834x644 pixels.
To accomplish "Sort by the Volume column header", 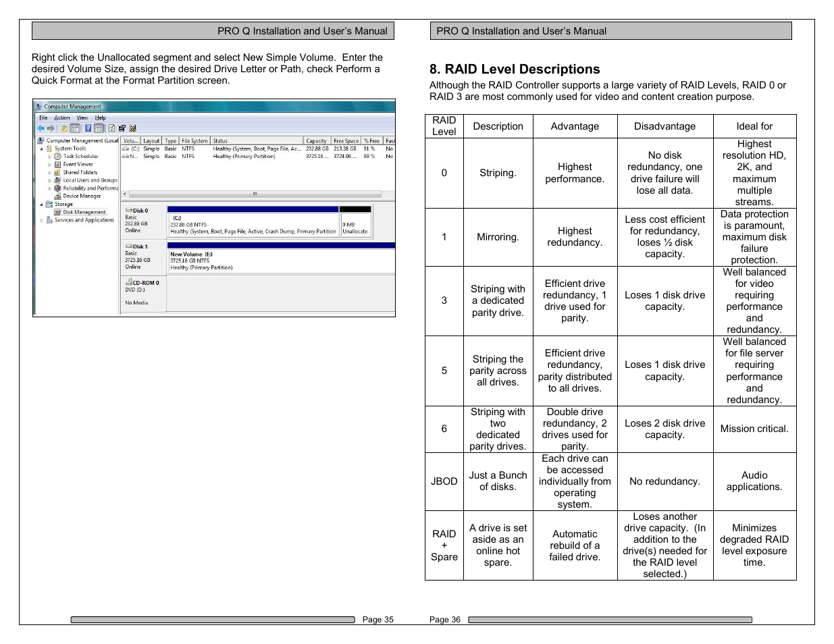I will (130, 141).
